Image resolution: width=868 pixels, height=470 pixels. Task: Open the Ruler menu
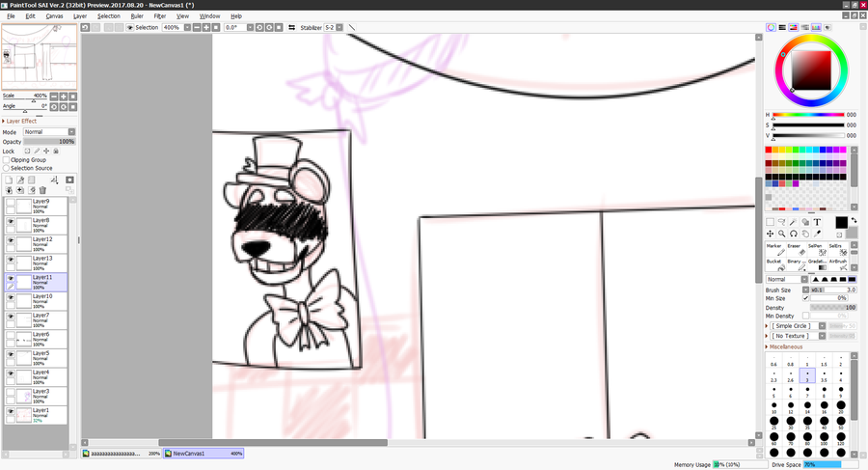[137, 16]
